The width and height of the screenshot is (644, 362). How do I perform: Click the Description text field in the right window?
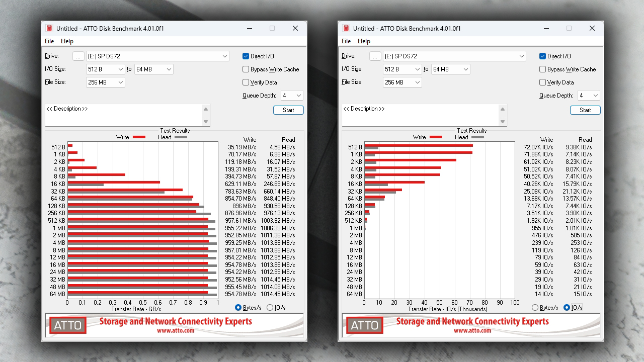pos(420,115)
